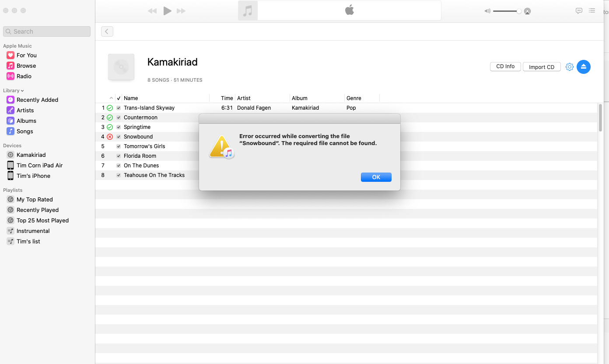The image size is (609, 364).
Task: Click the red error icon on Snowbound
Action: pyautogui.click(x=110, y=137)
